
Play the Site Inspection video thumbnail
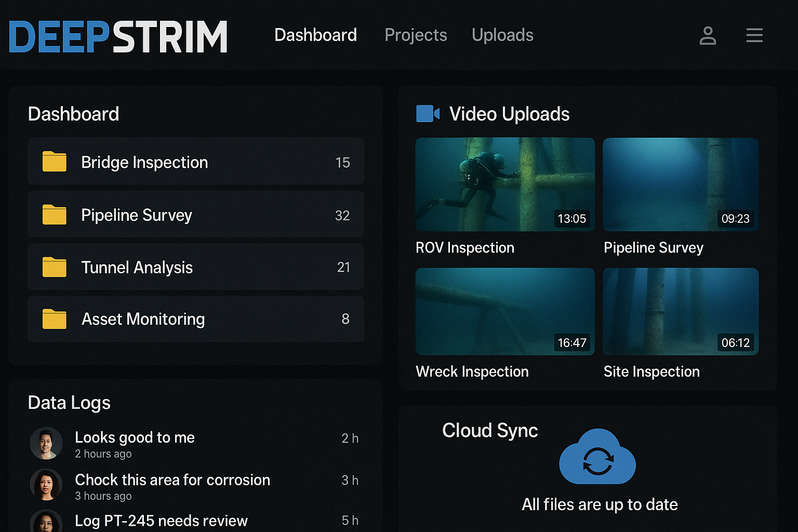click(x=681, y=312)
